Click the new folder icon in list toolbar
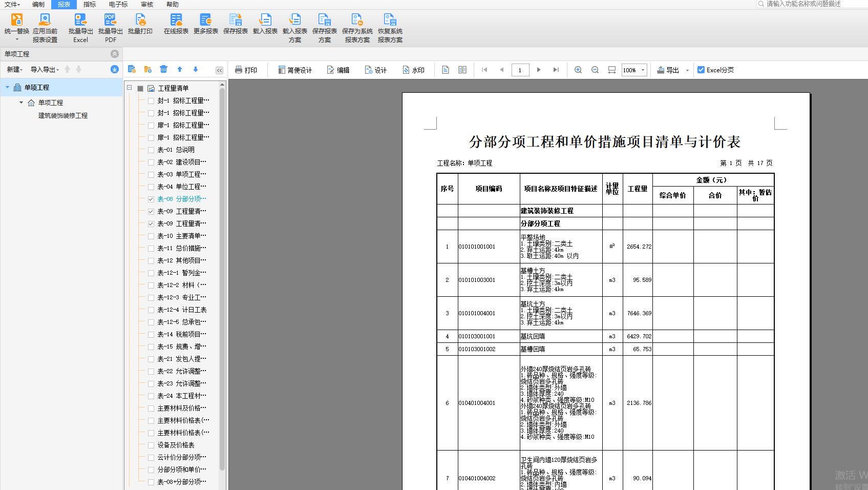 (148, 69)
